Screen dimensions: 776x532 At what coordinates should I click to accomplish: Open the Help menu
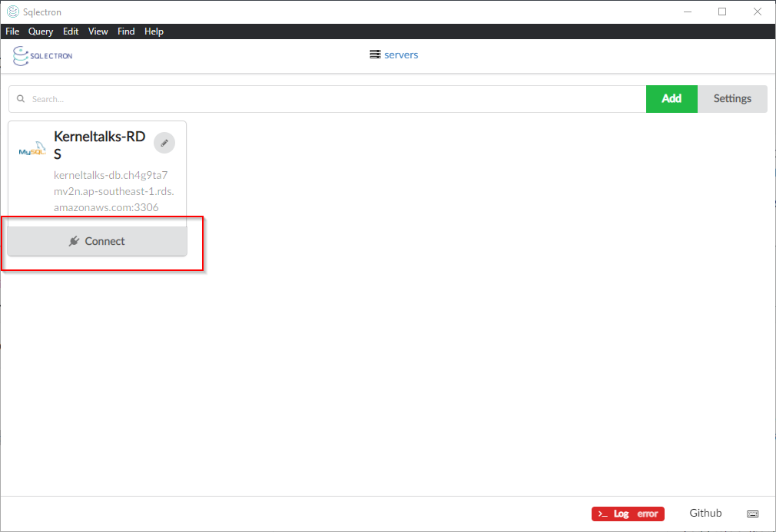[x=154, y=31]
